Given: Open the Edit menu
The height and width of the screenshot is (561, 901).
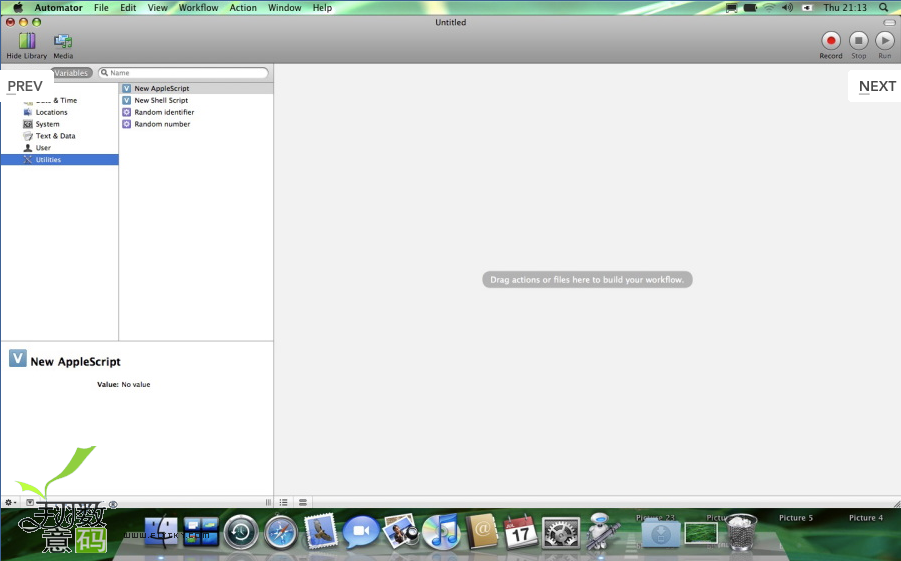Looking at the screenshot, I should pyautogui.click(x=128, y=7).
